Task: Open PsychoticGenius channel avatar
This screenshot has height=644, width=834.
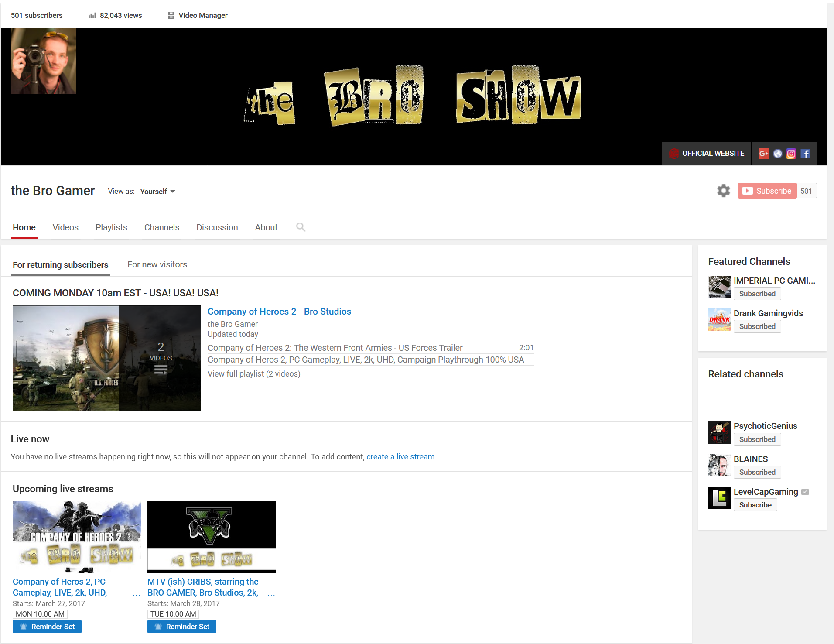Action: click(x=719, y=432)
